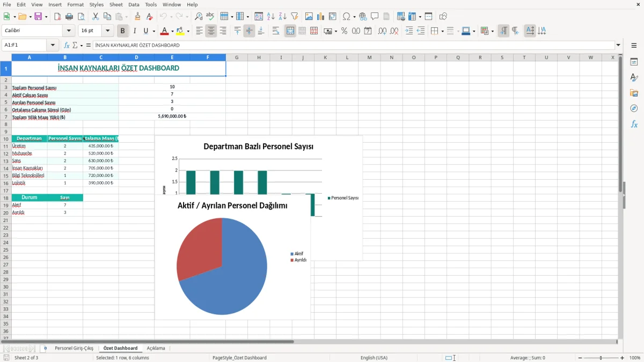This screenshot has height=362, width=644.
Task: Click the Sort Ascending icon
Action: click(271, 17)
